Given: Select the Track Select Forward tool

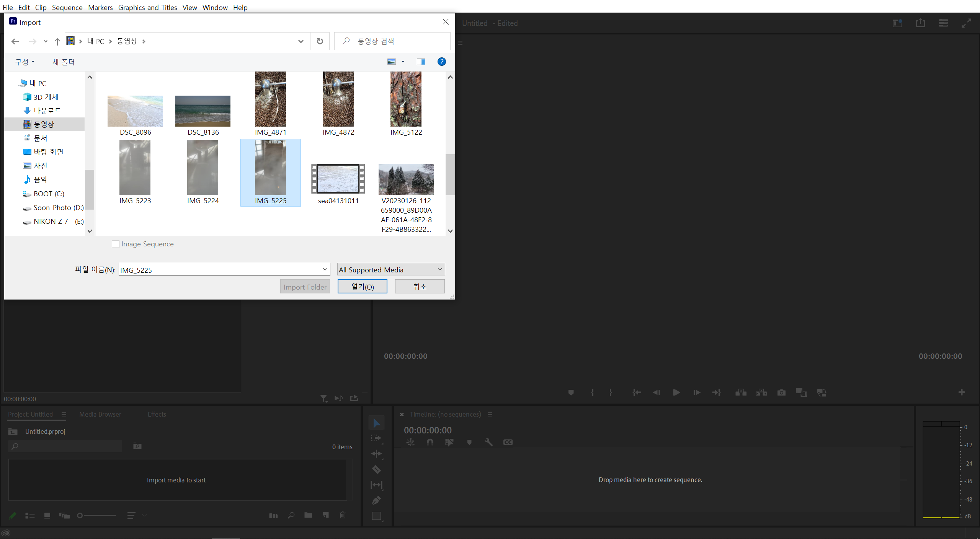Looking at the screenshot, I should (376, 438).
